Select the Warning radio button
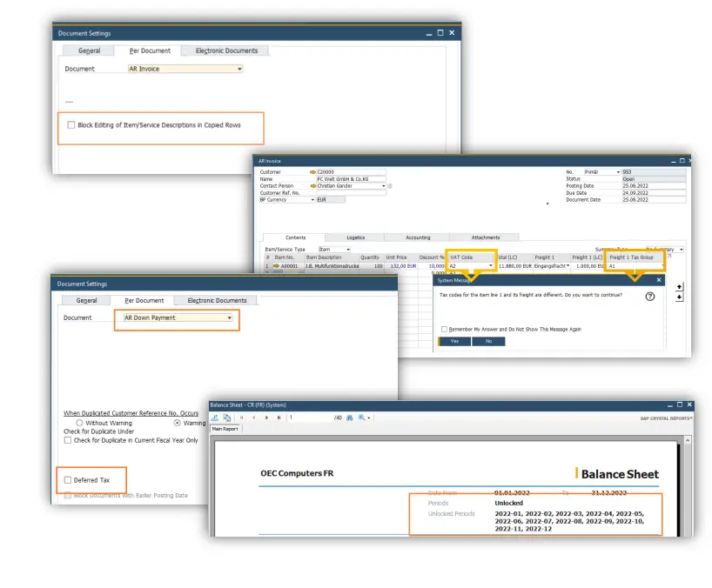The height and width of the screenshot is (588, 712). [177, 423]
